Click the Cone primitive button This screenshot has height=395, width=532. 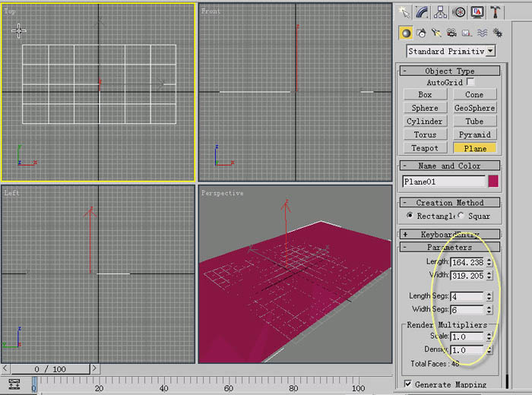(x=475, y=95)
